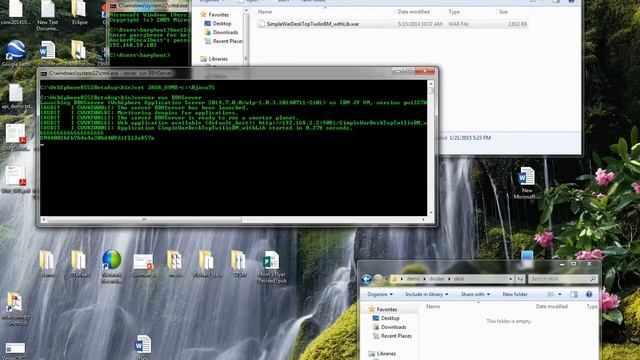Open Help in the lower Explorer window

click(x=589, y=294)
